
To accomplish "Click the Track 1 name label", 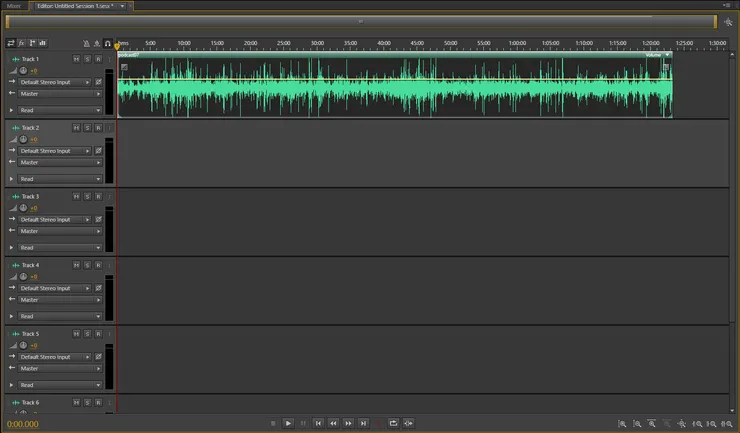I will pyautogui.click(x=30, y=59).
